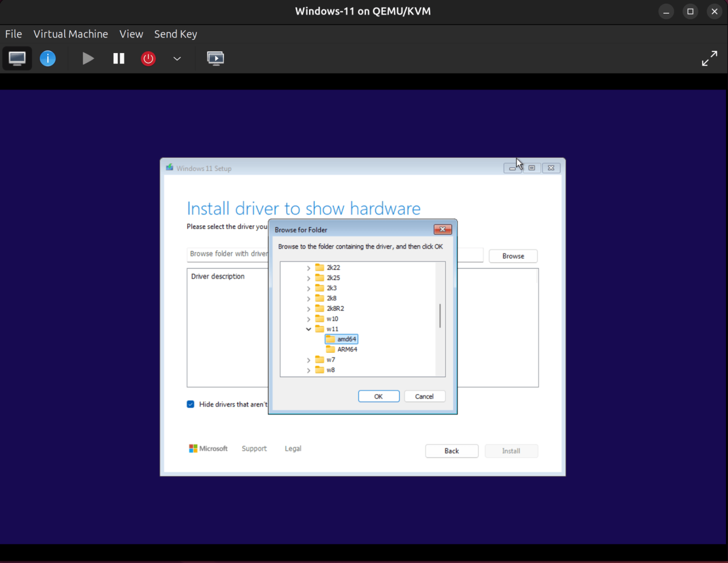Click the Browse button
Viewport: 728px width, 563px height.
(513, 256)
